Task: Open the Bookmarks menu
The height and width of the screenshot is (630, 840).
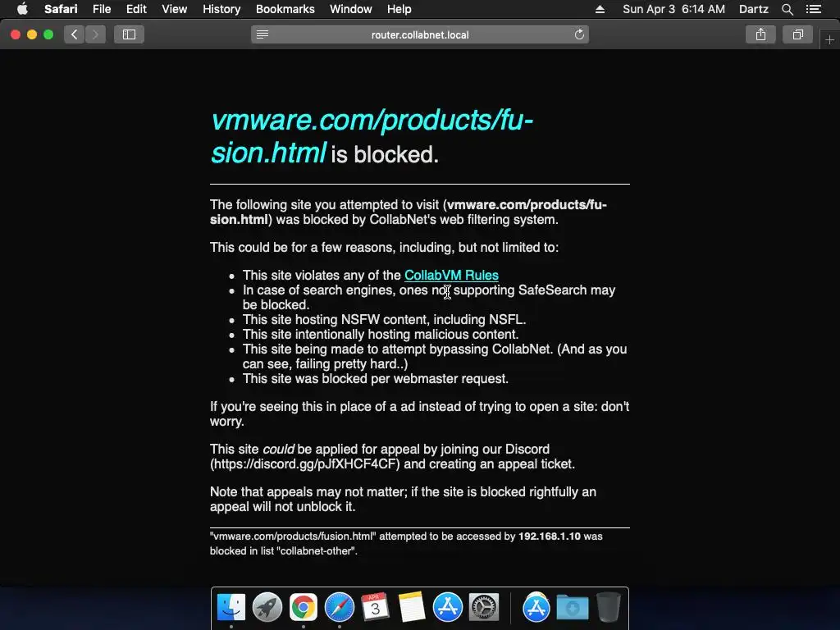Action: click(285, 9)
